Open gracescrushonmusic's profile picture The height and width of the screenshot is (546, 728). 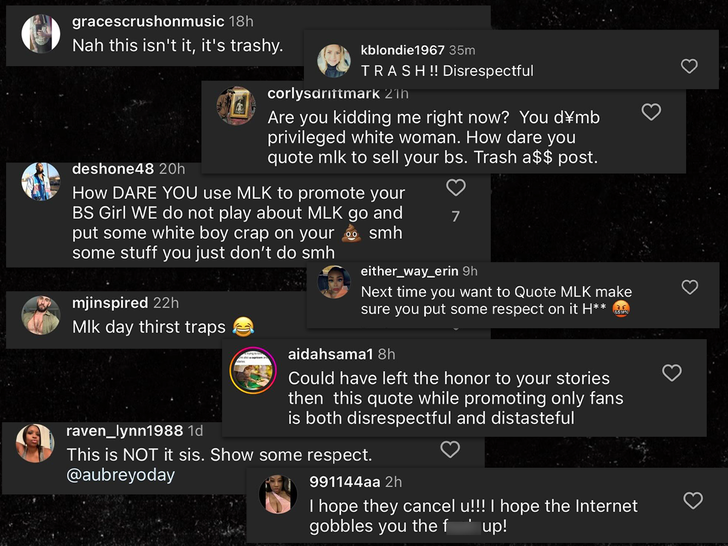[x=41, y=35]
